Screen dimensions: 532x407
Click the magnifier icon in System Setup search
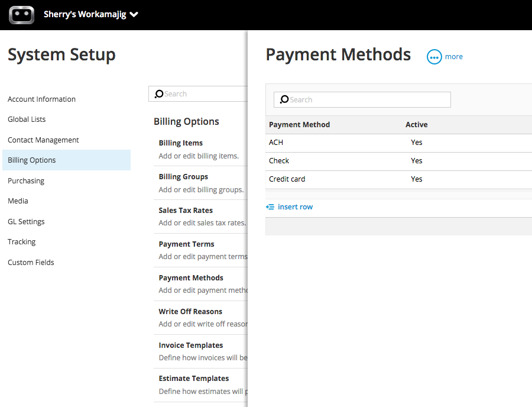point(159,93)
